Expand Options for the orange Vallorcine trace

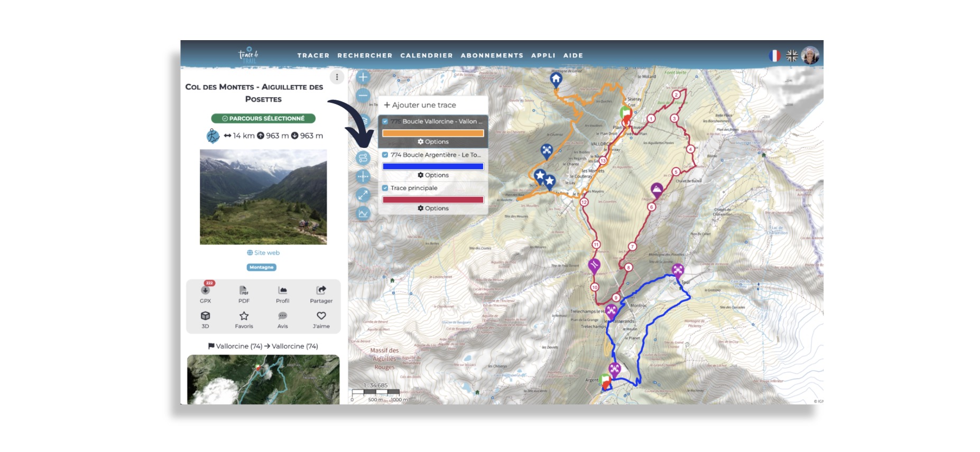pos(433,142)
